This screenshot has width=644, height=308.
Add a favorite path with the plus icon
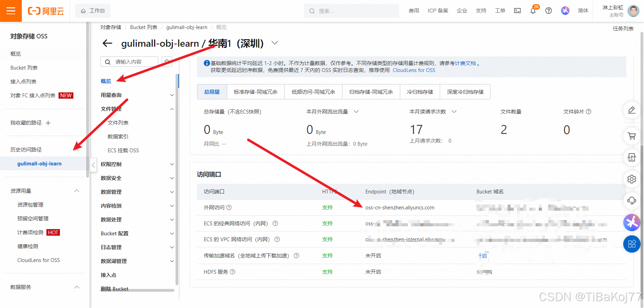[48, 123]
